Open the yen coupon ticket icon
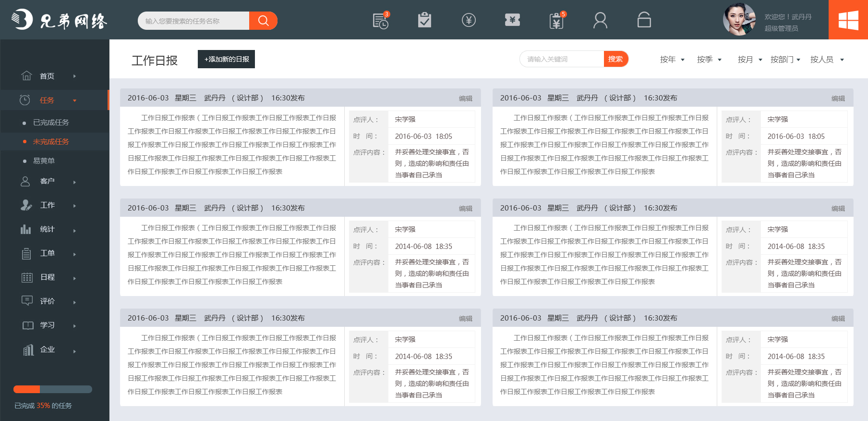Viewport: 868px width, 421px height. tap(512, 20)
